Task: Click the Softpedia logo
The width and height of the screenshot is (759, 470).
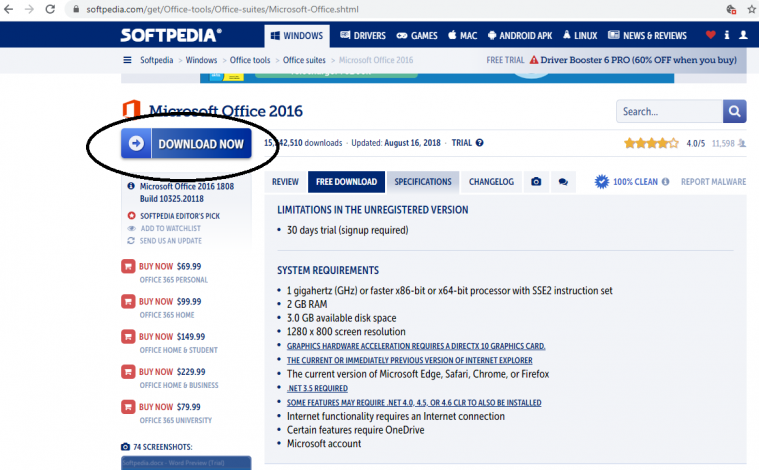Action: tap(171, 35)
